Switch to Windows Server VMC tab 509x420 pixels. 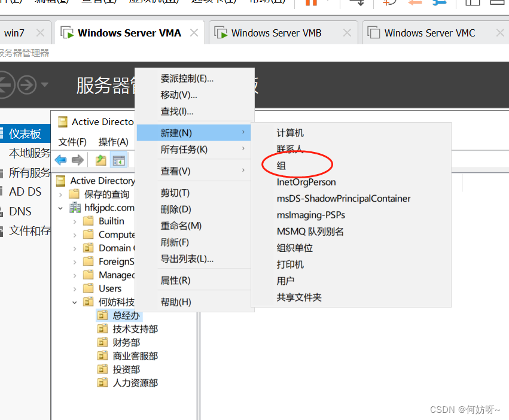429,33
